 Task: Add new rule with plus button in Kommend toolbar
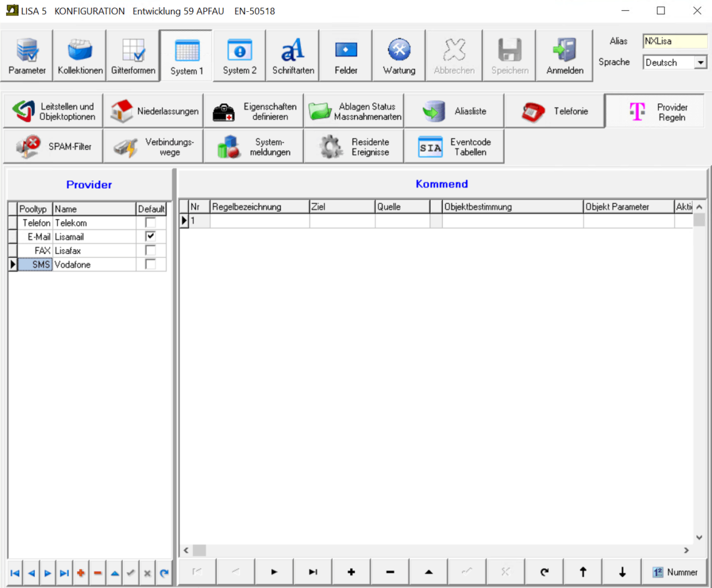coord(351,572)
